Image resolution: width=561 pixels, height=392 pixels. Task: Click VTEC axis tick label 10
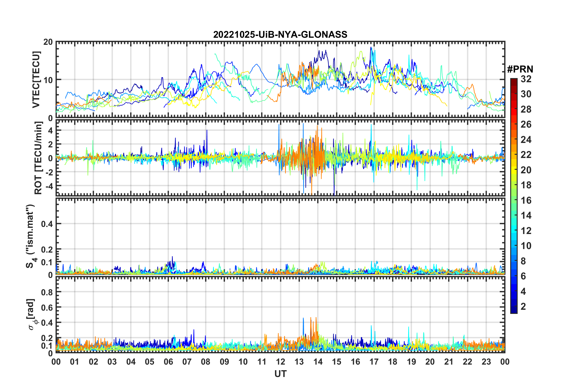(48, 80)
